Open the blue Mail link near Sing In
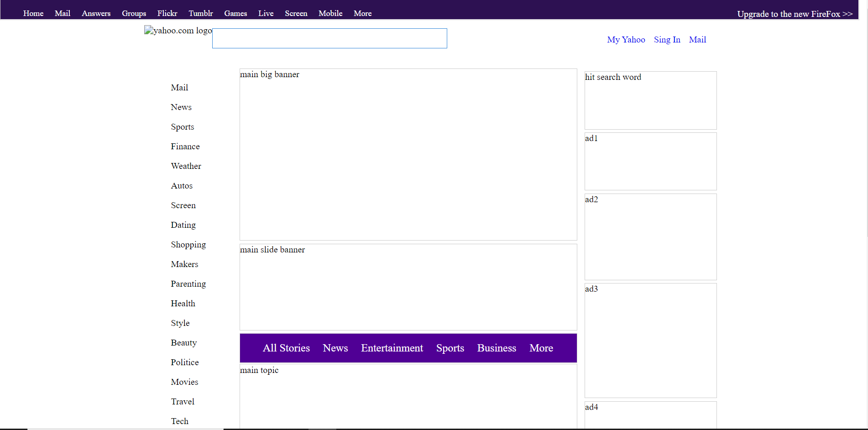This screenshot has width=868, height=430. pyautogui.click(x=698, y=40)
